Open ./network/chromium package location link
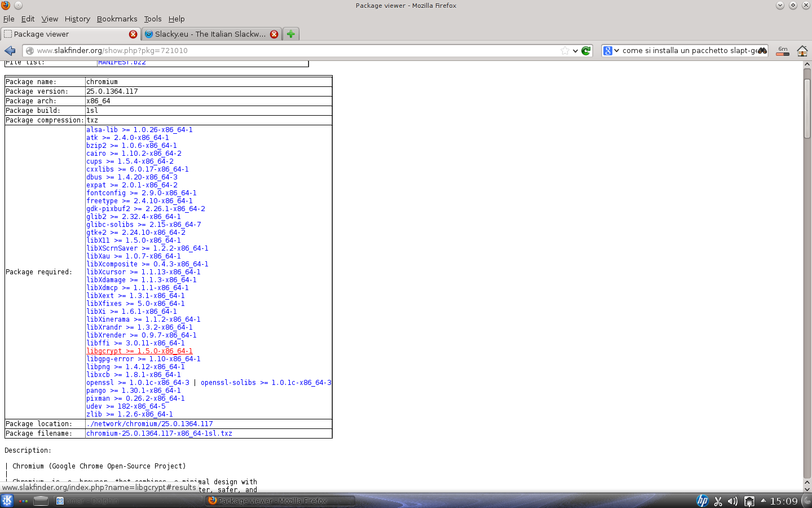Screen dimensions: 812x508 tap(149, 424)
